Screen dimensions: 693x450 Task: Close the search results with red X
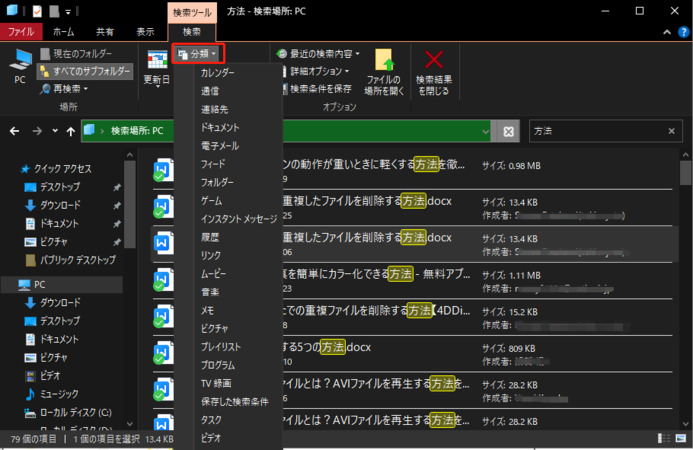434,72
